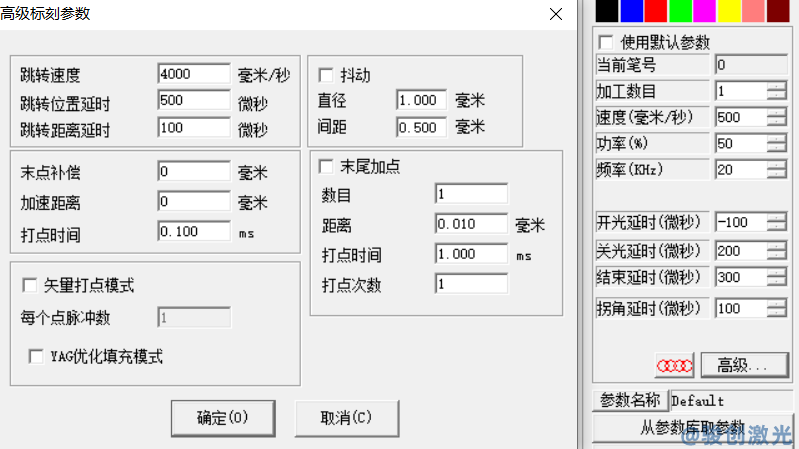
Task: Click the red circles icon button
Action: tap(674, 365)
